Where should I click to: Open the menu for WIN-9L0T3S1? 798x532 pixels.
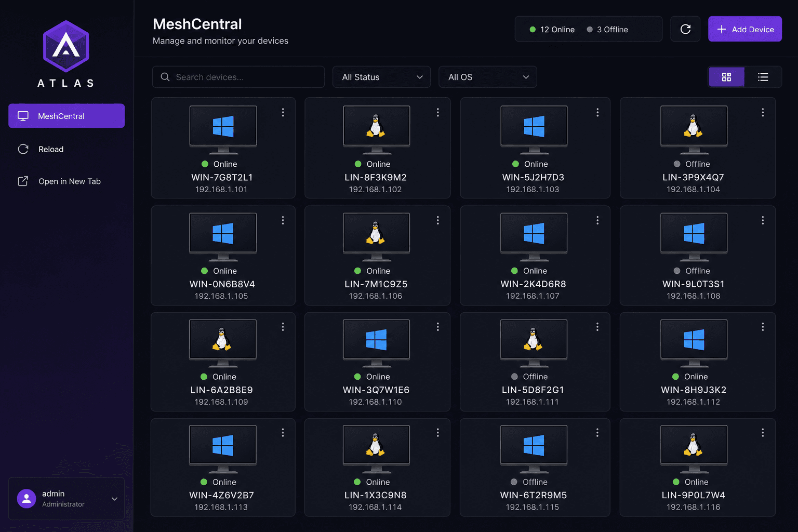pos(763,220)
